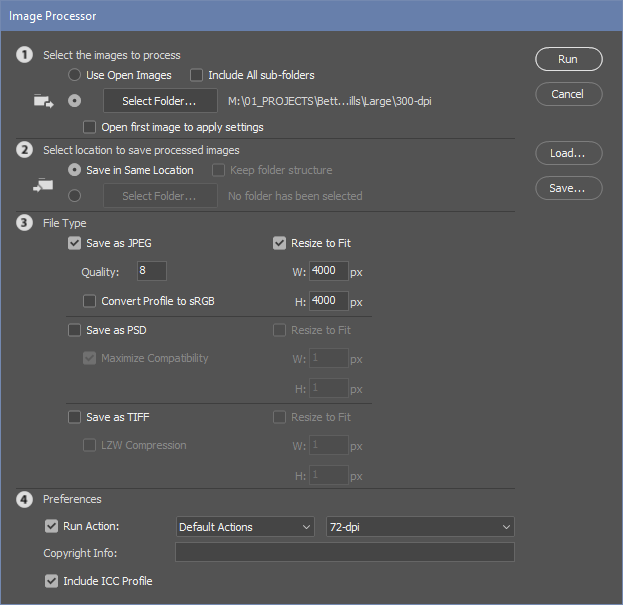The height and width of the screenshot is (605, 623).
Task: Toggle JPEG Resize to Fit checkbox
Action: click(280, 243)
